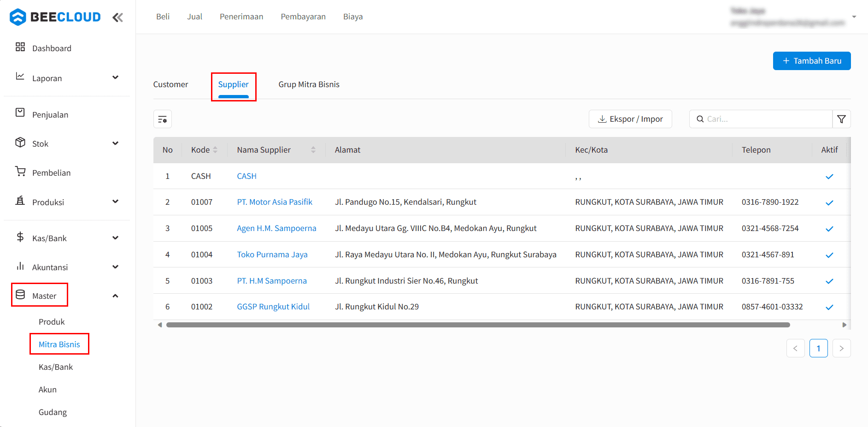Open Kas/Bank under Master submenu
The width and height of the screenshot is (868, 427).
click(x=56, y=367)
